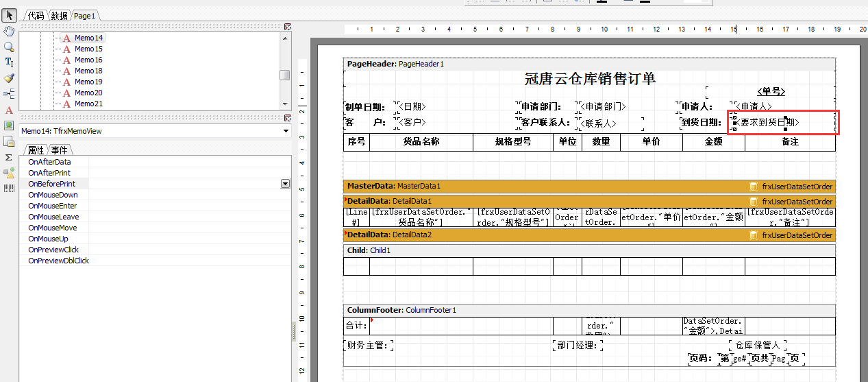Select the OnAfterPrint event row
The width and height of the screenshot is (868, 382).
pyautogui.click(x=156, y=173)
